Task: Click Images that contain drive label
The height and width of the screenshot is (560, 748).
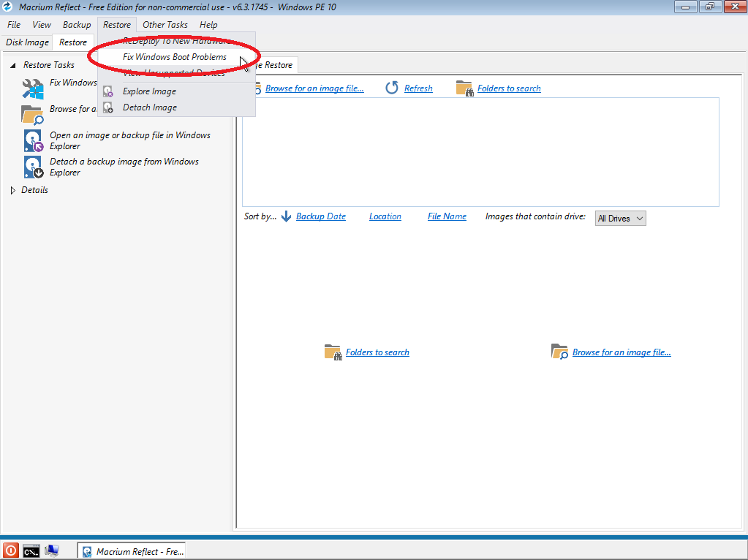Action: click(x=535, y=216)
